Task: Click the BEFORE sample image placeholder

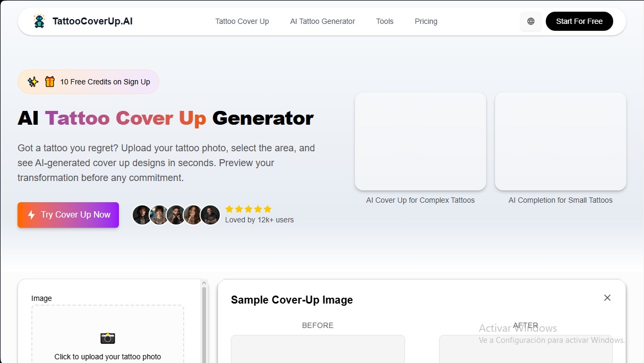Action: (x=318, y=349)
